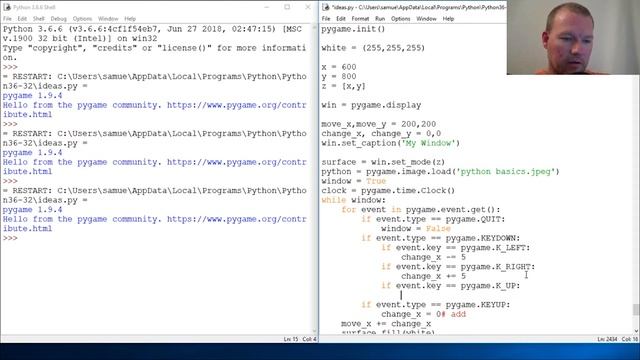Click first 'pygame 1.9.4' shell output line
This screenshot has height=360, width=640.
pos(33,96)
